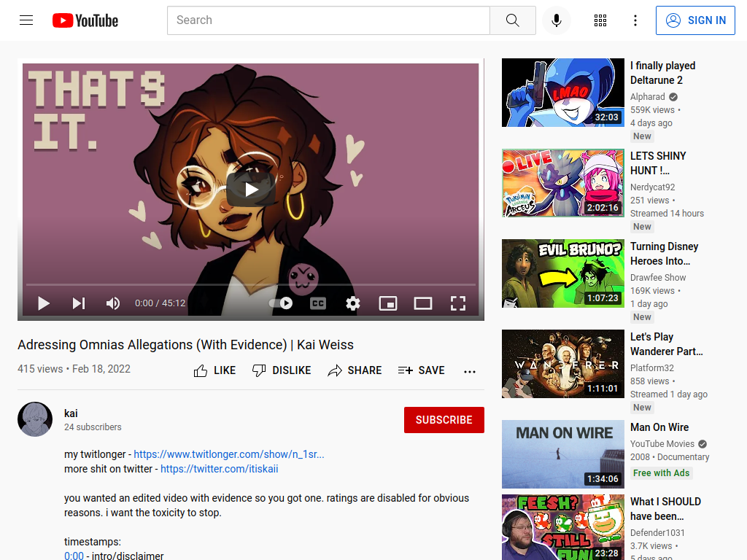This screenshot has width=747, height=560.
Task: Skip to next video
Action: click(79, 303)
